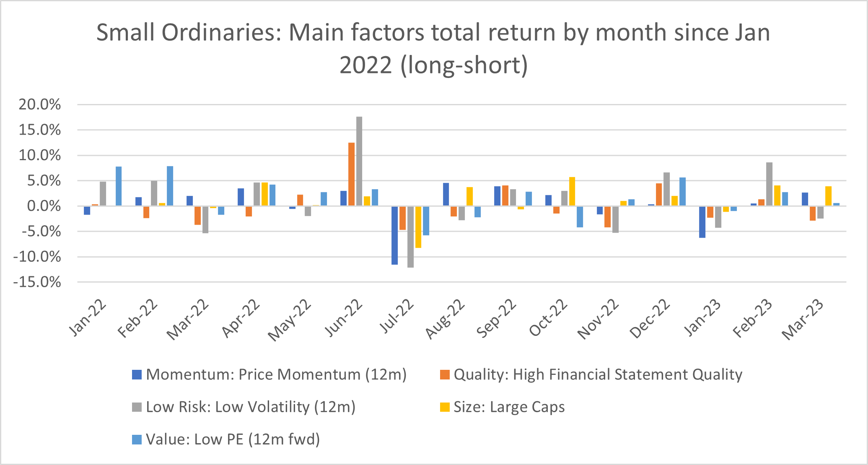Click the dark blue Momentum bar in Jul-22
868x465 pixels.
[394, 235]
